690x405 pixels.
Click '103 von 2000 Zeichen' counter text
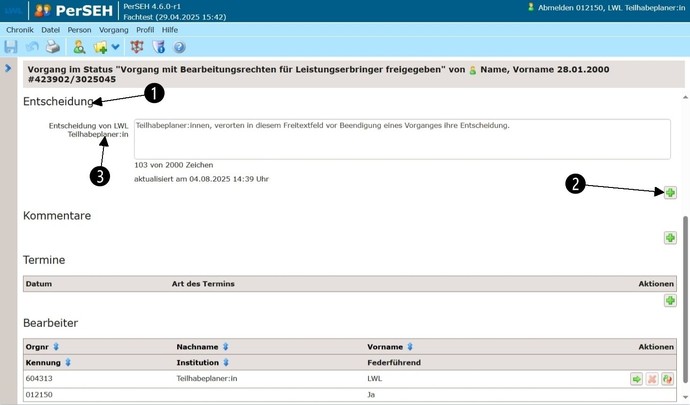pyautogui.click(x=174, y=165)
